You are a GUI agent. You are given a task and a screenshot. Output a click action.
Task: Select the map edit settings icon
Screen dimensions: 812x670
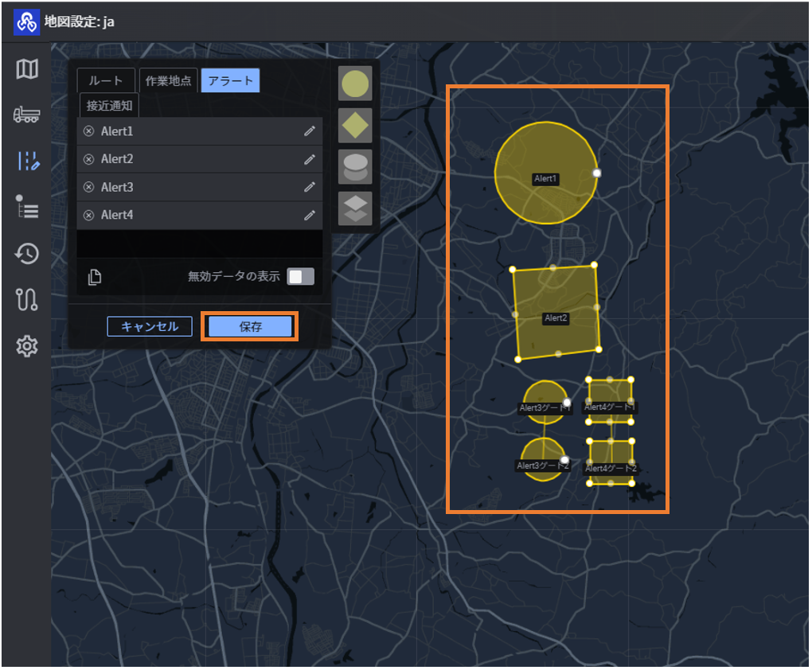pyautogui.click(x=28, y=161)
